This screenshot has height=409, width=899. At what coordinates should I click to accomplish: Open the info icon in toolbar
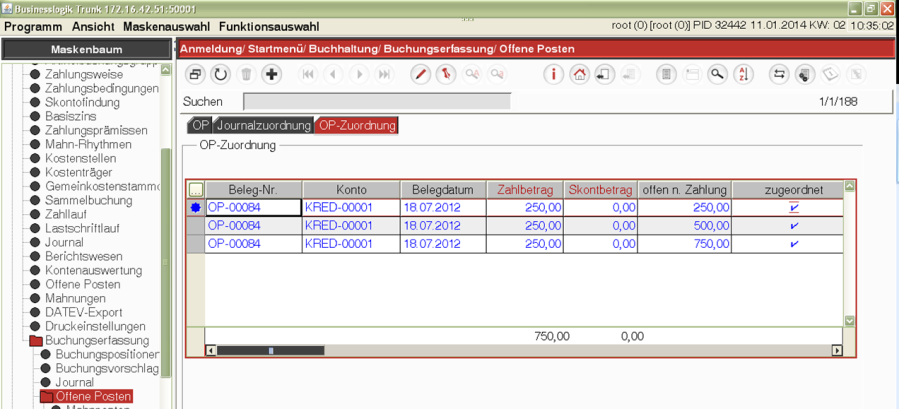pos(553,74)
